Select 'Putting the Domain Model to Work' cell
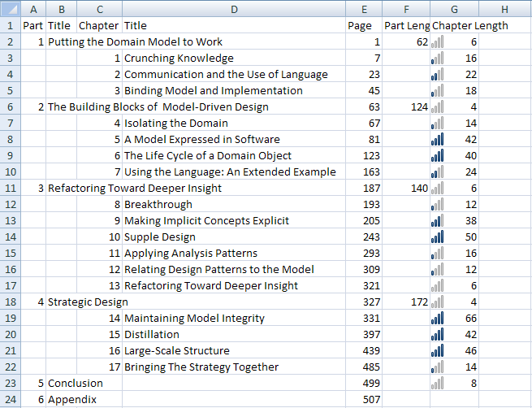Image resolution: width=532 pixels, height=408 pixels. pos(135,41)
